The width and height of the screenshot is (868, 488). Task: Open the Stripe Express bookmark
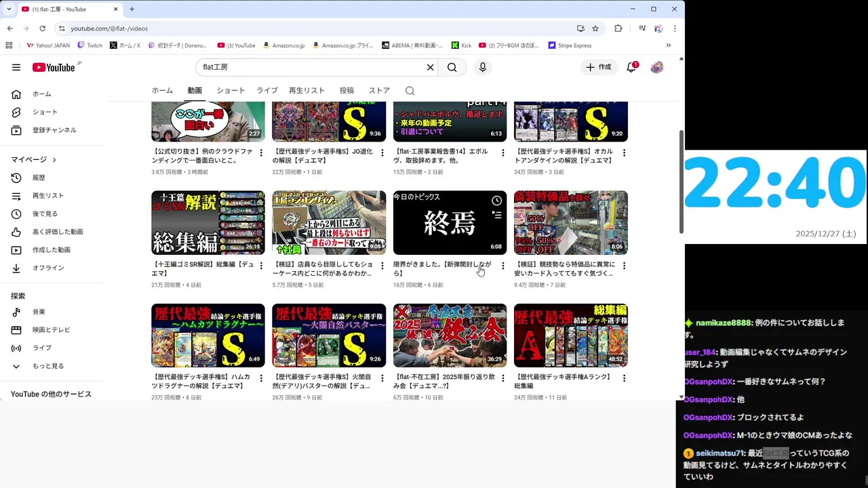click(x=570, y=45)
